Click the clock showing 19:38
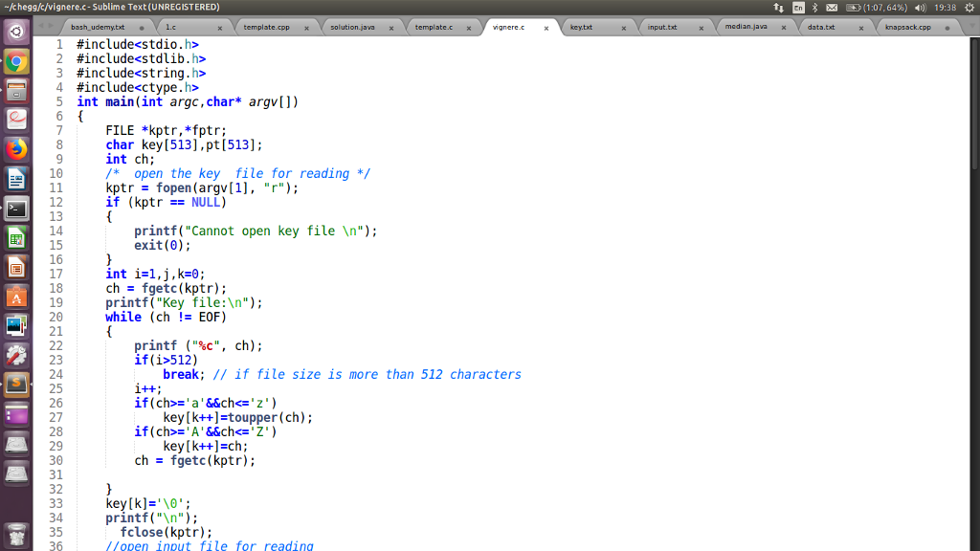Image resolution: width=980 pixels, height=551 pixels. pos(945,8)
